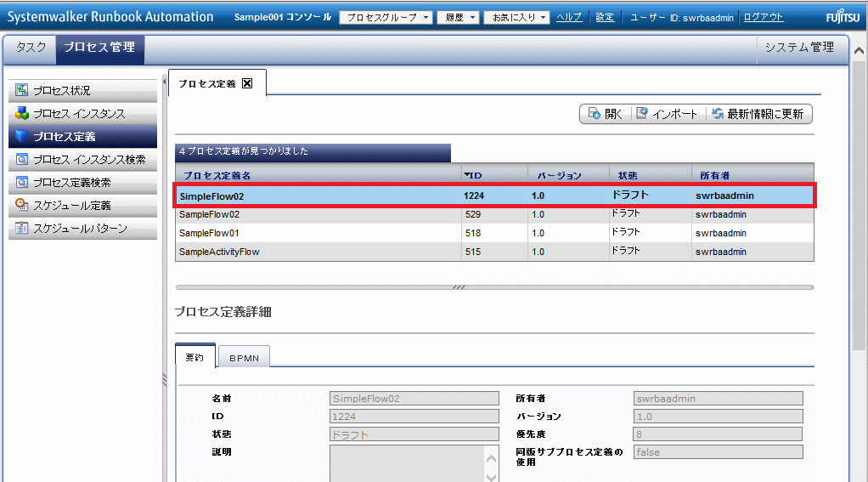Open スケジュールパターン in sidebar

83,229
